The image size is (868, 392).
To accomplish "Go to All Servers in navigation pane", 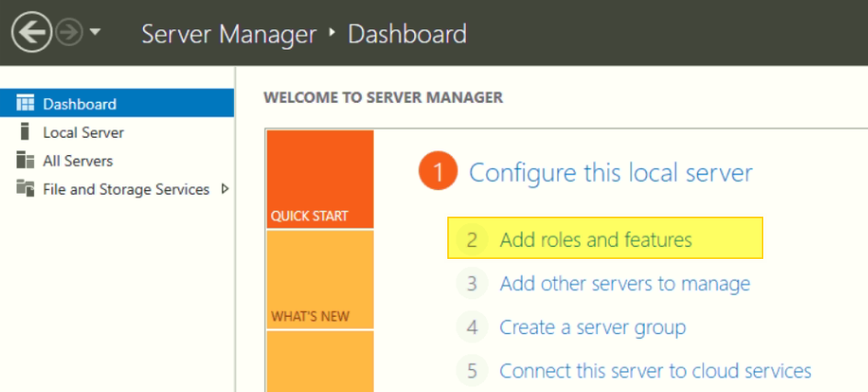I will [x=78, y=161].
